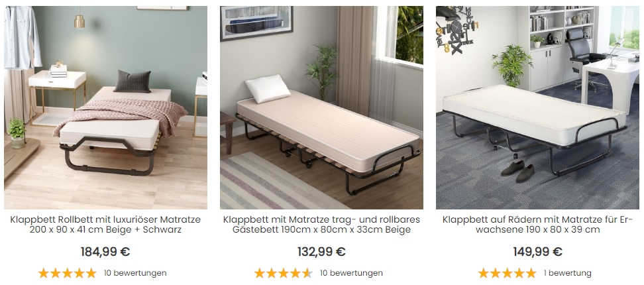Open 'Klappbett auf Rädern mit Matratze' title link
Image resolution: width=644 pixels, height=285 pixels.
pos(537,225)
